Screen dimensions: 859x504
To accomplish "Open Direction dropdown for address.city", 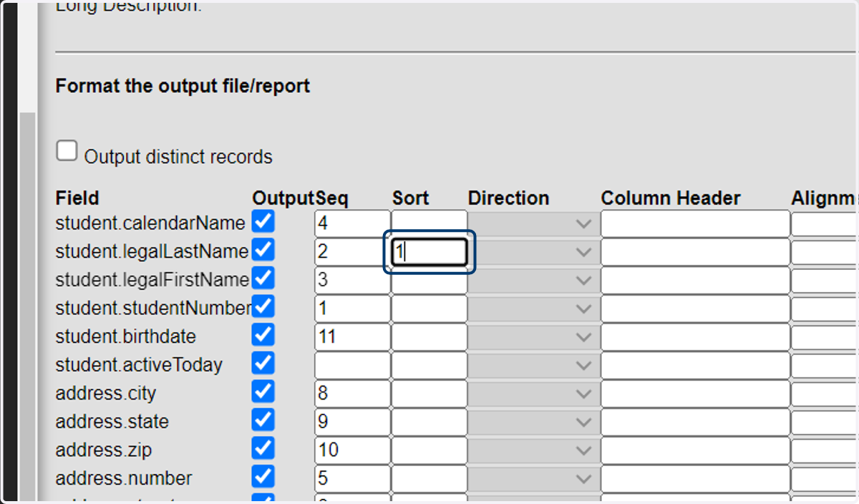I will (x=533, y=394).
